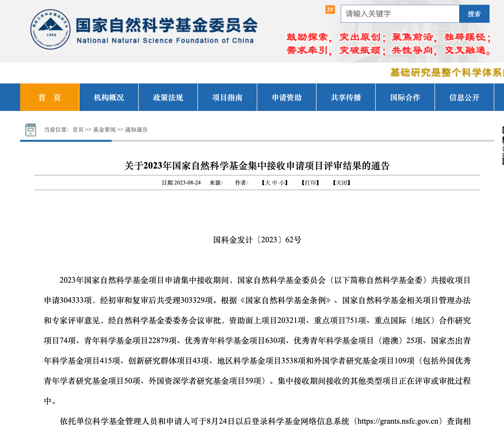
Task: Click 通知通告 breadcrumb link
Action: (x=136, y=130)
